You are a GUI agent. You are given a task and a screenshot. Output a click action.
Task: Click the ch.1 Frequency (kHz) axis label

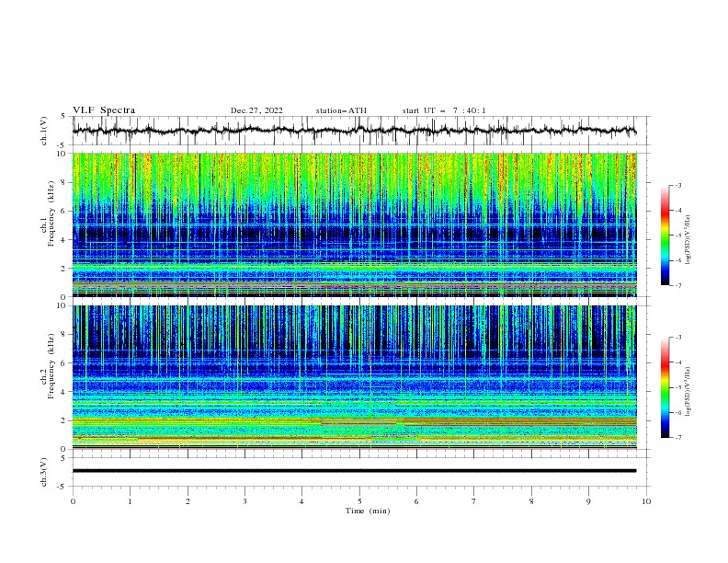pos(48,212)
